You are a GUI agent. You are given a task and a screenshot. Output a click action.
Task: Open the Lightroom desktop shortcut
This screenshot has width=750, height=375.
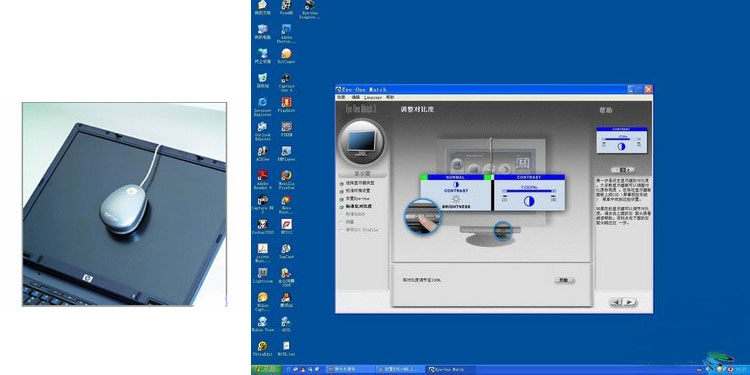[x=263, y=276]
